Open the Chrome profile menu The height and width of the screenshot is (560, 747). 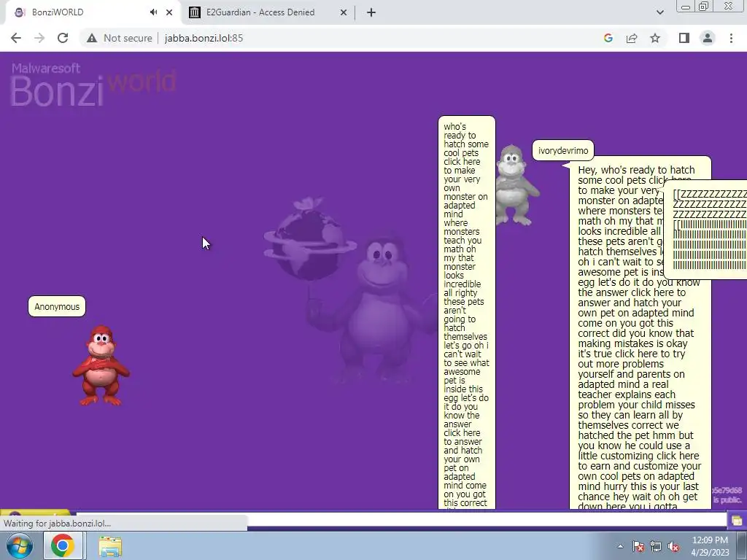pyautogui.click(x=708, y=38)
